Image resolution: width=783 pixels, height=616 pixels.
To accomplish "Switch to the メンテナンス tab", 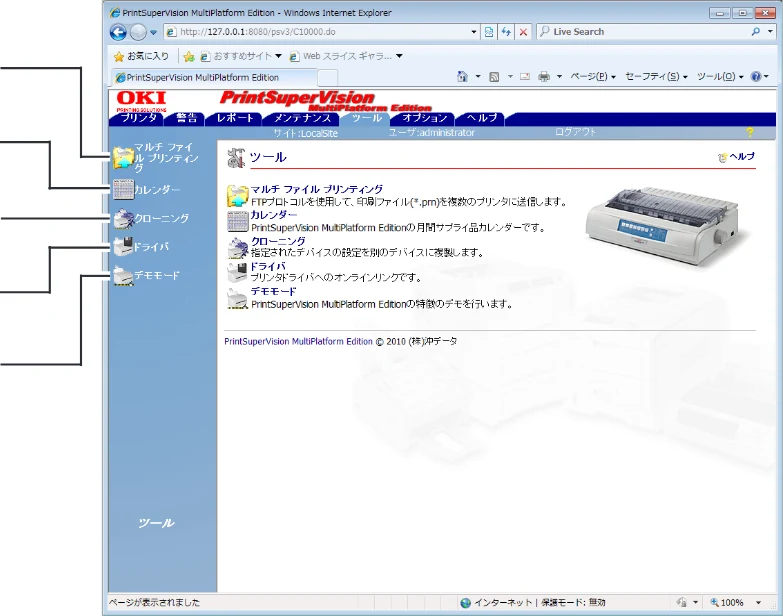I will pos(302,118).
